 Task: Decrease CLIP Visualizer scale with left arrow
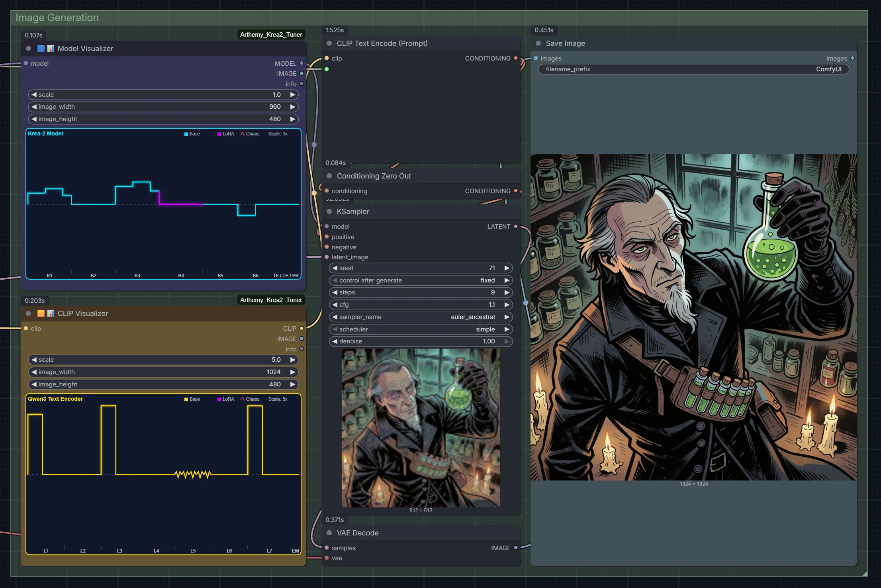coord(34,360)
